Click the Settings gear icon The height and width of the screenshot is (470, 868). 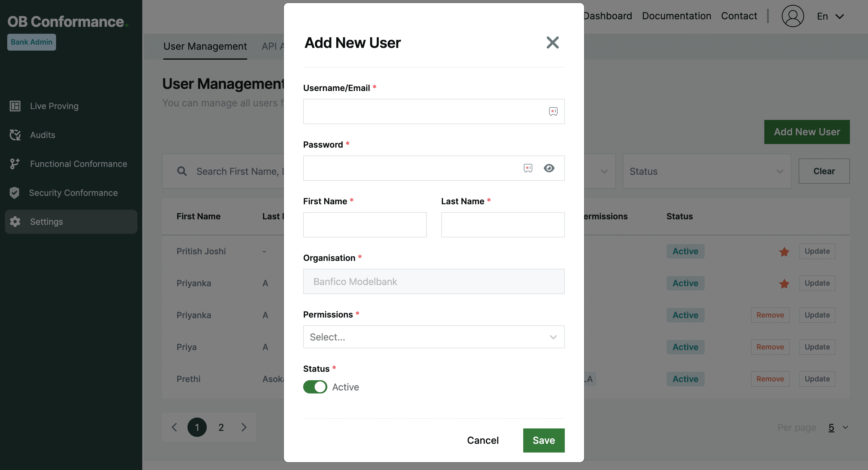tap(15, 222)
